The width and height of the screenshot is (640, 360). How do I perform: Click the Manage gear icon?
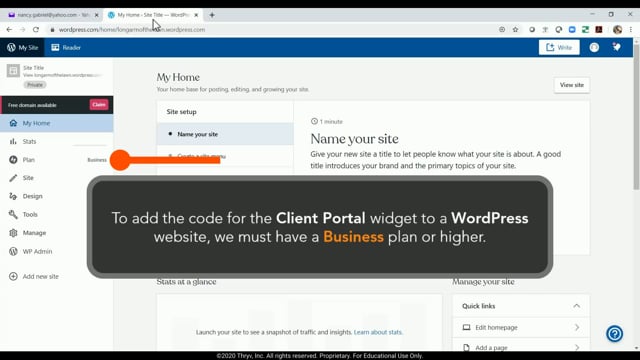pos(13,233)
